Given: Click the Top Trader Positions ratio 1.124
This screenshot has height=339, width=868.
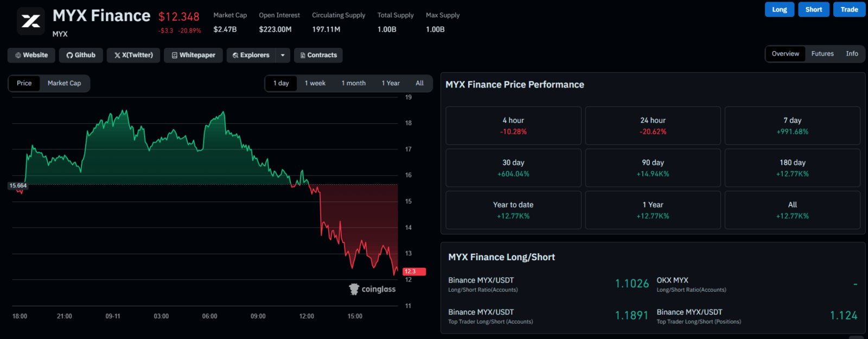Looking at the screenshot, I should [844, 316].
